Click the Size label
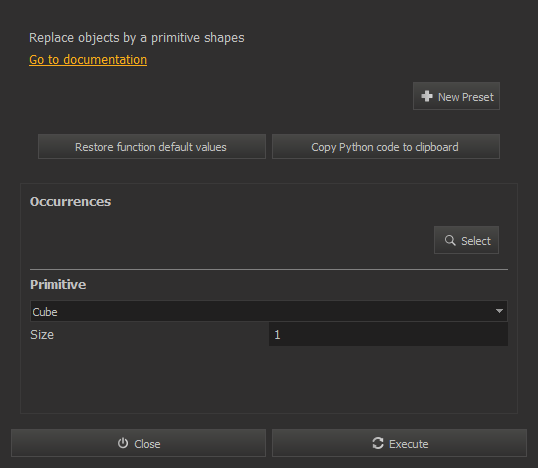The image size is (538, 468). click(x=42, y=335)
